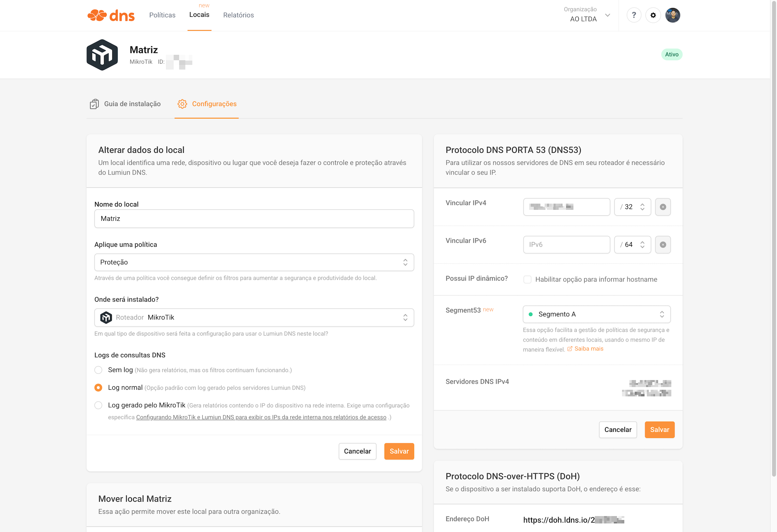Cancel changes in Alterar dados do local
Image resolution: width=777 pixels, height=532 pixels.
pos(357,451)
